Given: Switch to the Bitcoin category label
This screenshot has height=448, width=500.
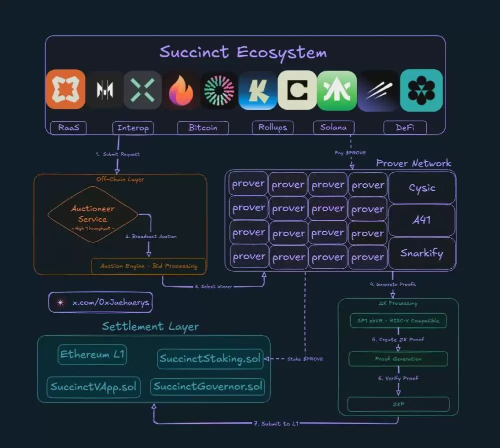Looking at the screenshot, I should coord(203,128).
